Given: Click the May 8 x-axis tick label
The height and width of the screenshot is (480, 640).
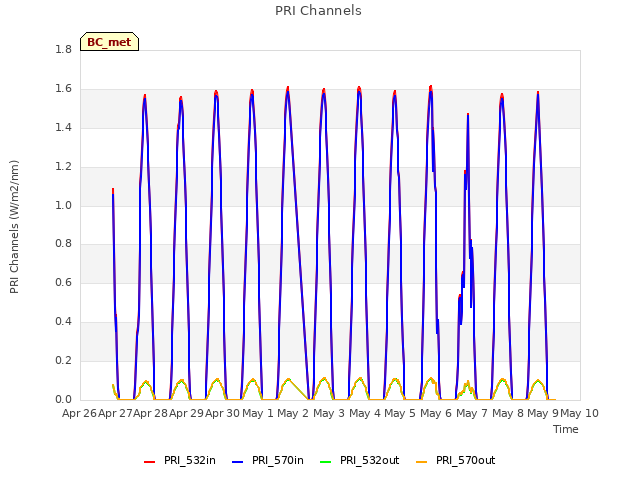Looking at the screenshot, I should (x=508, y=413).
